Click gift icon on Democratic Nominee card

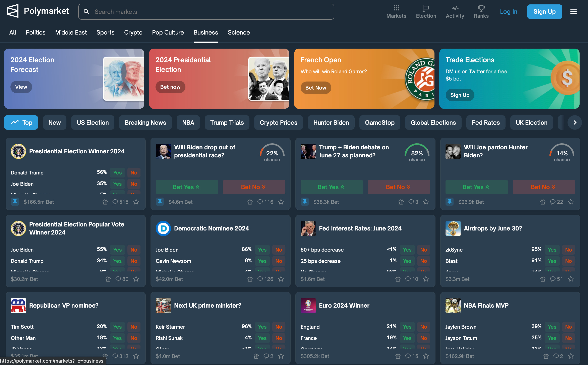250,279
